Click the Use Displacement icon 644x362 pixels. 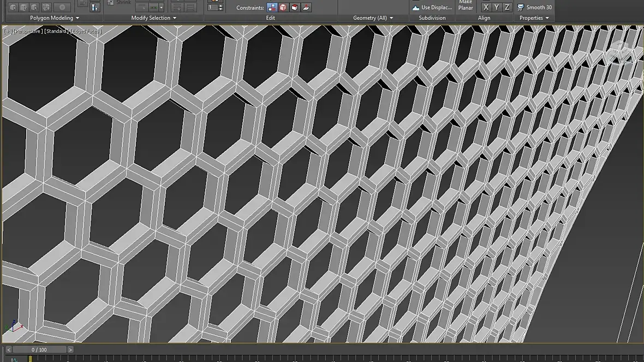[416, 8]
